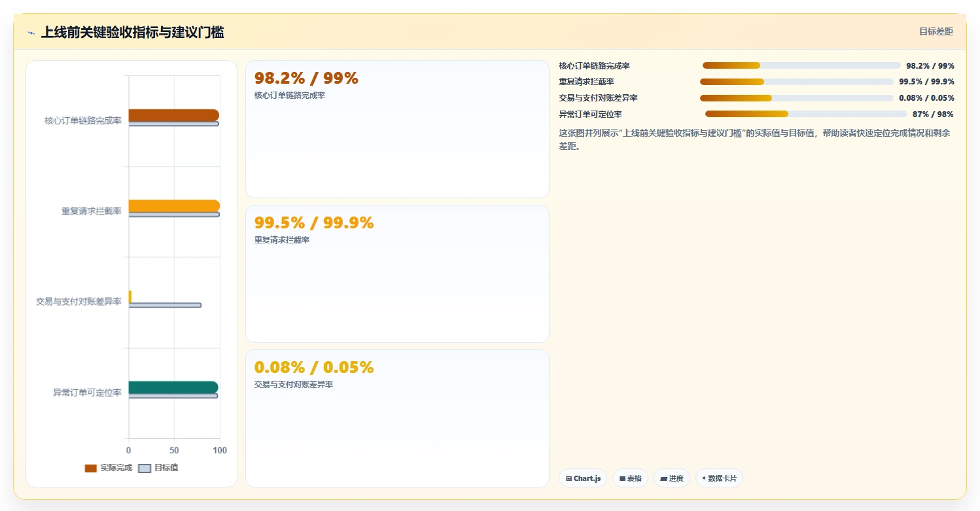Click the 98.2% / 99% card heading
Screen dimensions: 980x511
(x=306, y=79)
